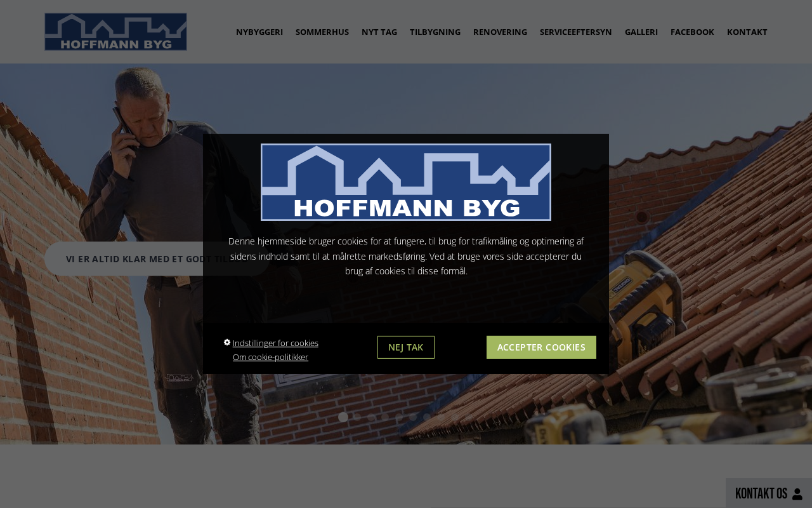The image size is (812, 508).
Task: Open Serviceeftersyn from the navigation
Action: click(576, 32)
